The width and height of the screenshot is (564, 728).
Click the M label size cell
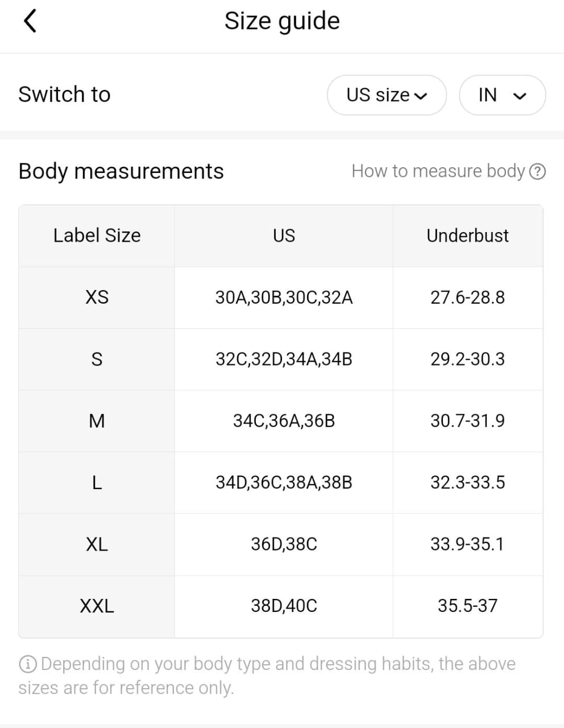click(x=97, y=421)
